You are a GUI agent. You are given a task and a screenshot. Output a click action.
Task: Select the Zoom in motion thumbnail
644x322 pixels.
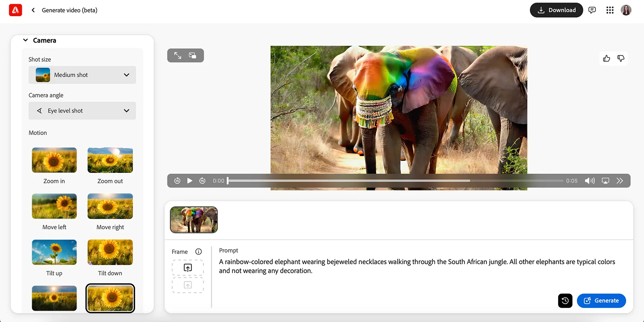[54, 160]
